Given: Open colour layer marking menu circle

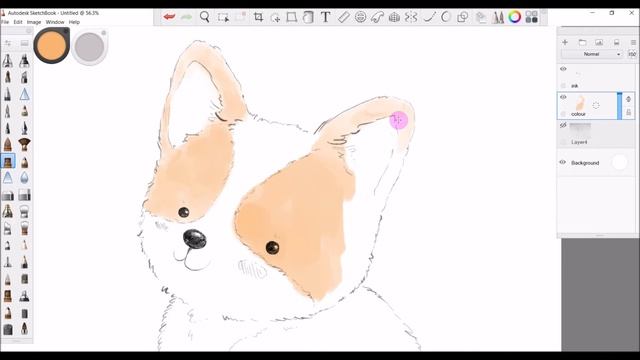Looking at the screenshot, I should [596, 105].
